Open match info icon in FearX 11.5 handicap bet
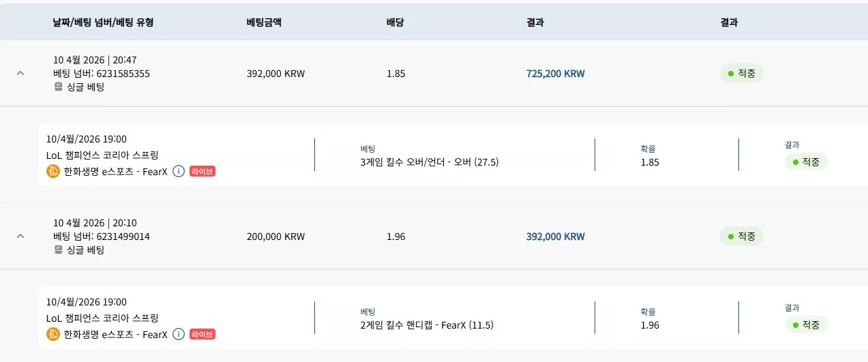The image size is (868, 362). [179, 334]
